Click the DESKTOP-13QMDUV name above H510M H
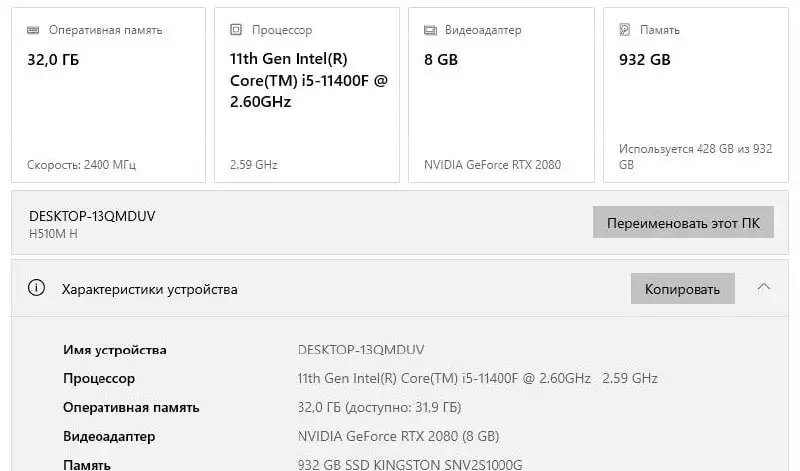 point(92,216)
